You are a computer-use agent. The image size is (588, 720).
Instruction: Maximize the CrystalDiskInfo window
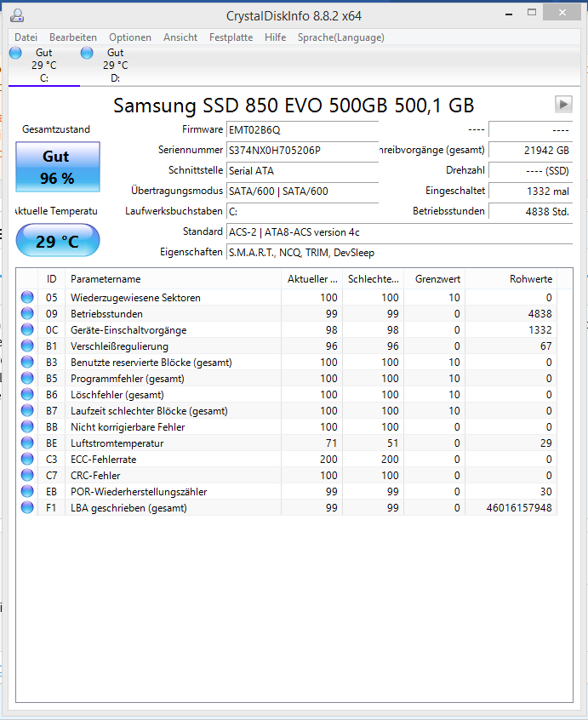(532, 13)
